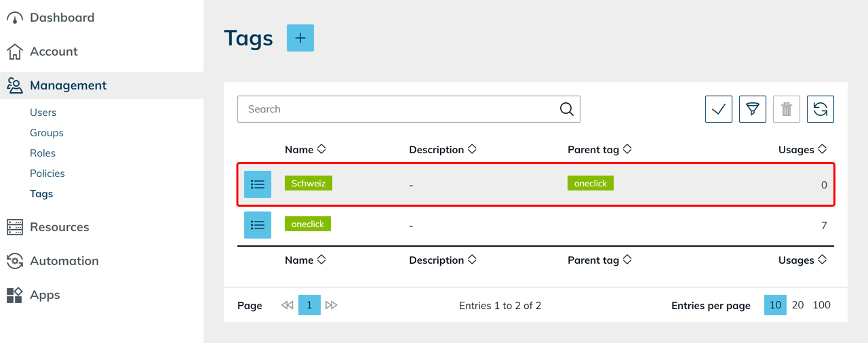Click the plus button to add a tag
Screen dimensions: 868x343
[x=300, y=38]
